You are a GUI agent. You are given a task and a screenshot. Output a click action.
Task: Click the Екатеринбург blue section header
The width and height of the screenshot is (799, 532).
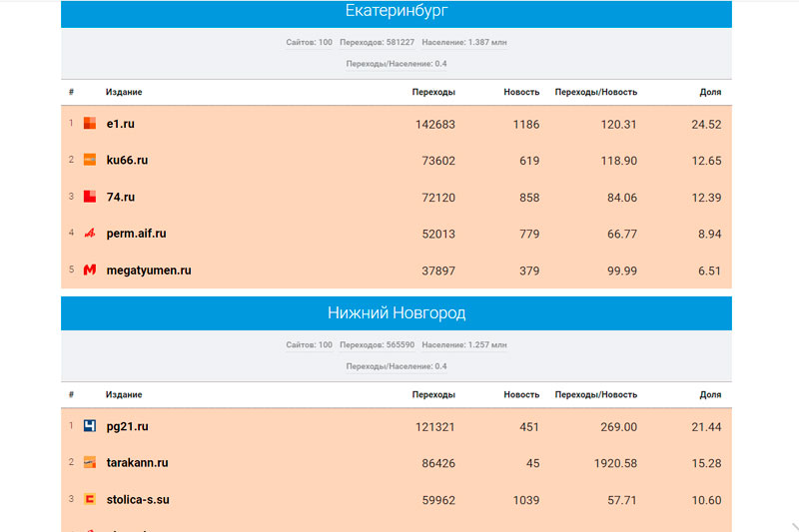(x=397, y=13)
